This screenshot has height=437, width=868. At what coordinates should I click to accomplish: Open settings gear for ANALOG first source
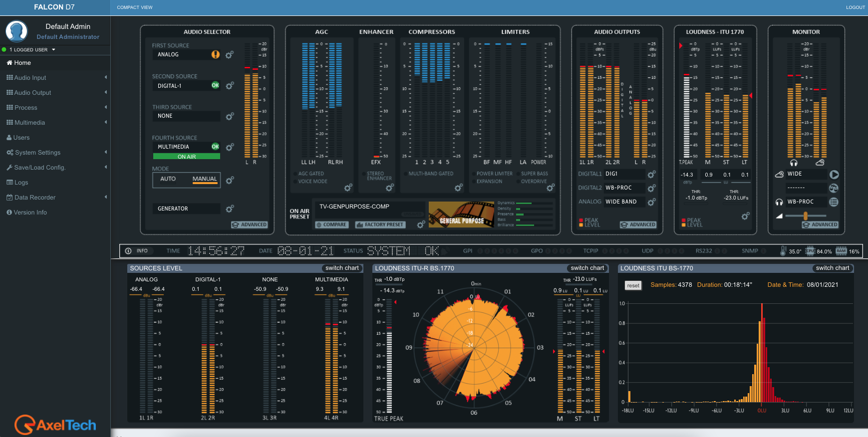230,55
